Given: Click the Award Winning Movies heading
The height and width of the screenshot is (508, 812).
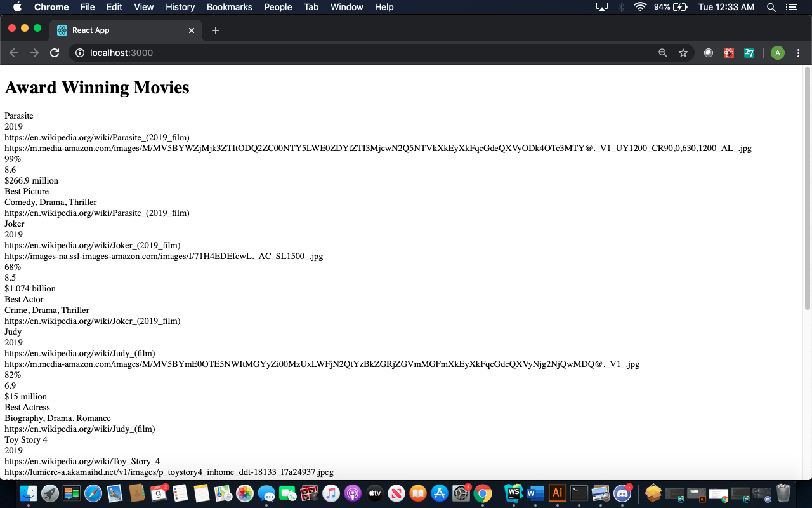Looking at the screenshot, I should click(97, 87).
